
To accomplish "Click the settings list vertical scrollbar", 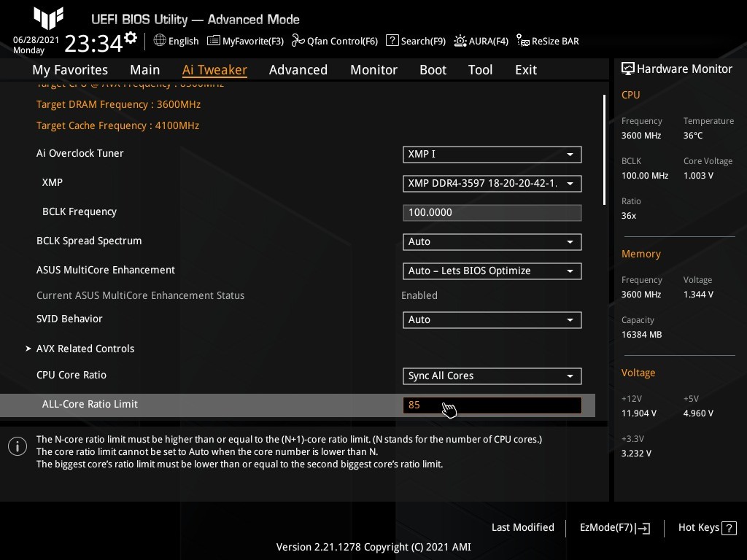I will (604, 149).
